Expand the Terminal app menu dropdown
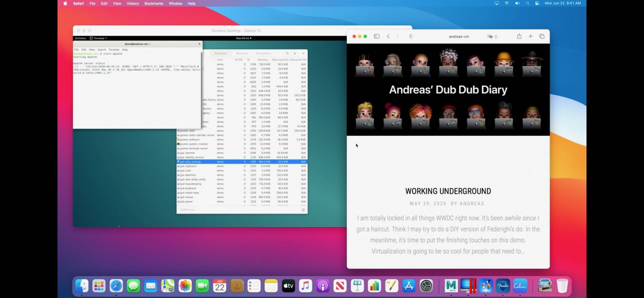644x298 pixels. tap(98, 38)
